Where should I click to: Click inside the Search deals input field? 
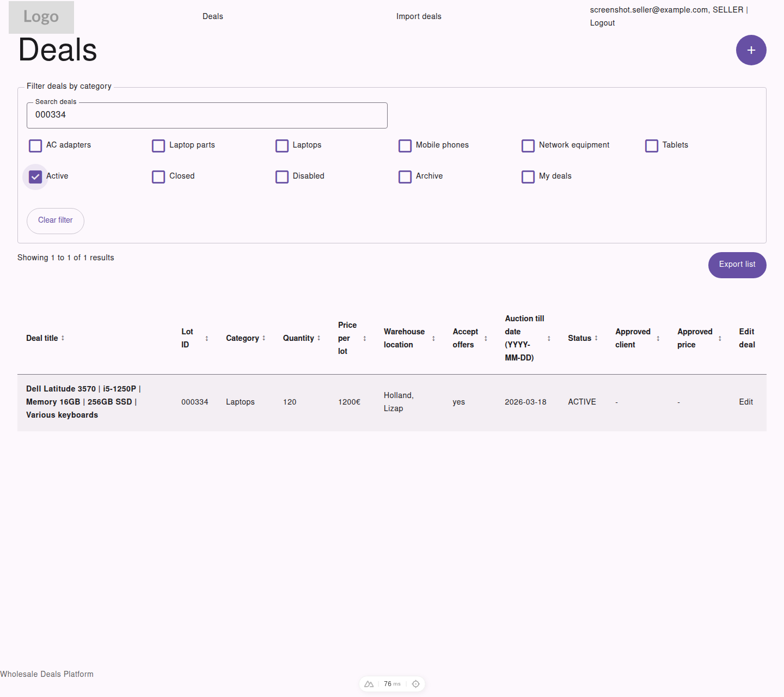(207, 115)
